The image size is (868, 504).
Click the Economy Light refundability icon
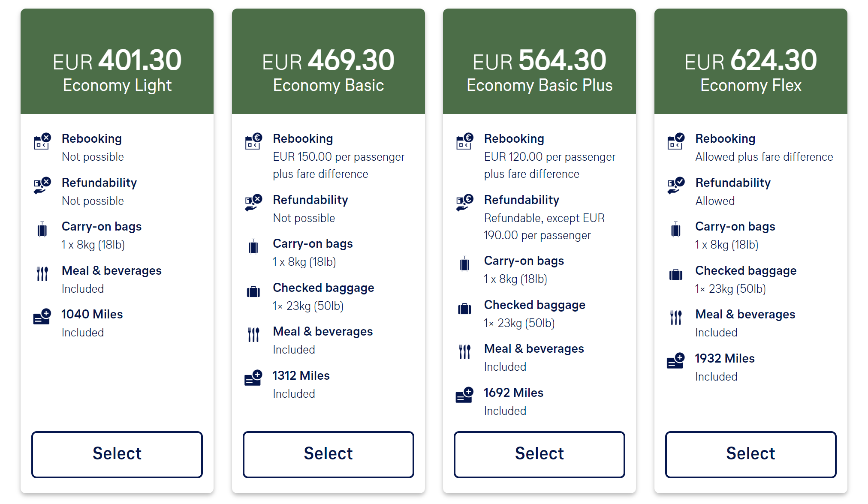(42, 185)
